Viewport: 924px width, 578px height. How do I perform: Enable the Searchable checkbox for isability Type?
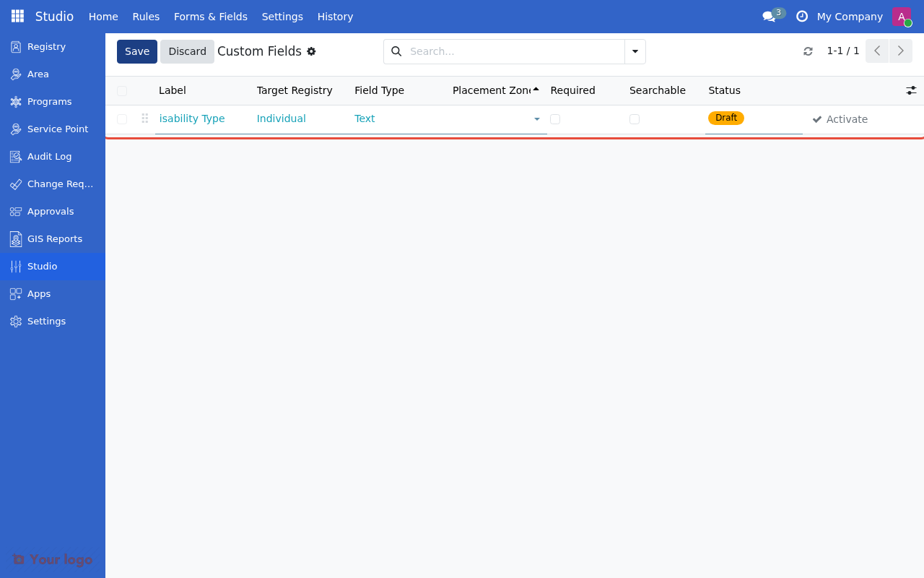pos(635,118)
